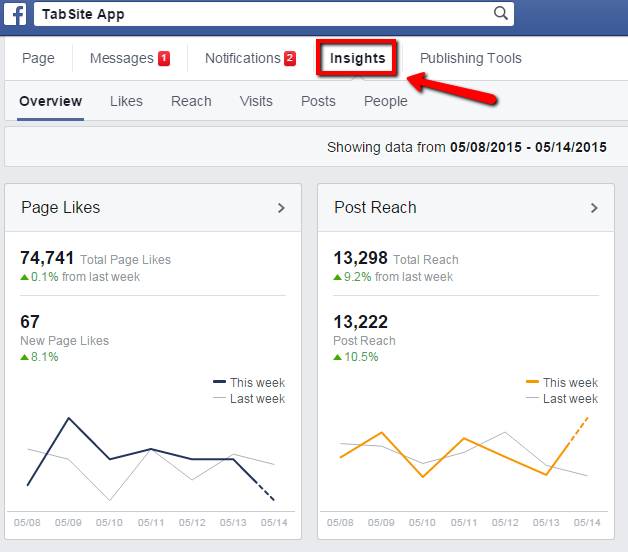Switch to the Visits sub-tab
Image resolution: width=628 pixels, height=552 pixels.
pos(256,101)
